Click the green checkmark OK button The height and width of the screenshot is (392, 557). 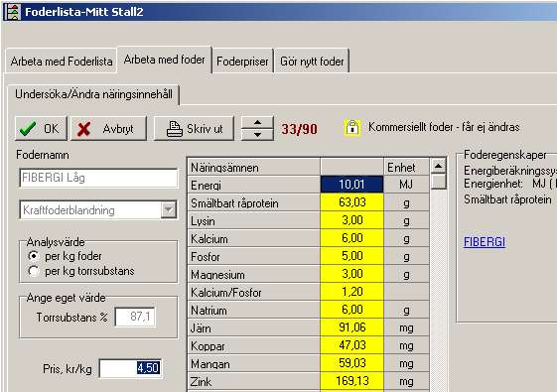pos(41,128)
